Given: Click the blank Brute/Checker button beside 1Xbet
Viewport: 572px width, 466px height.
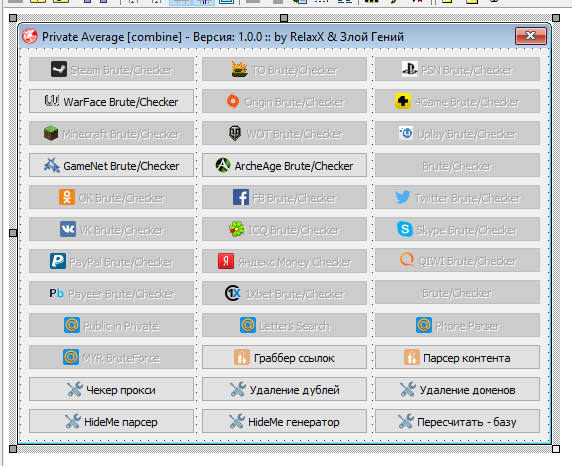Looking at the screenshot, I should point(457,292).
